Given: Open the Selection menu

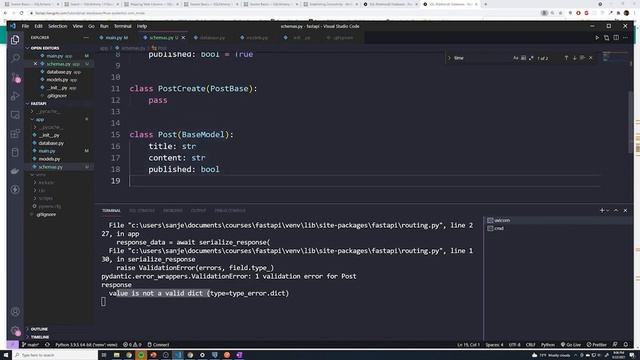Looking at the screenshot, I should [58, 26].
